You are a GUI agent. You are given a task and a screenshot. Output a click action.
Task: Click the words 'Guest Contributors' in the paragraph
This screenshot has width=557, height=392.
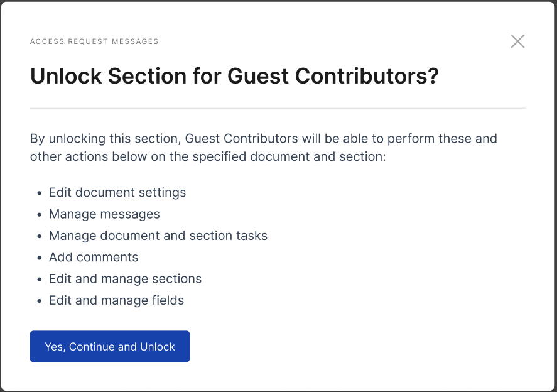242,139
